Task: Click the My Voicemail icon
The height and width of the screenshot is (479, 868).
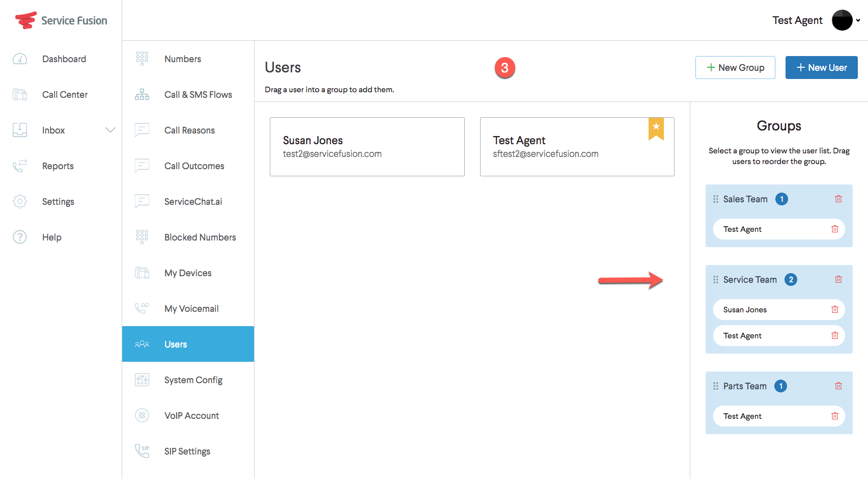Action: (x=142, y=308)
